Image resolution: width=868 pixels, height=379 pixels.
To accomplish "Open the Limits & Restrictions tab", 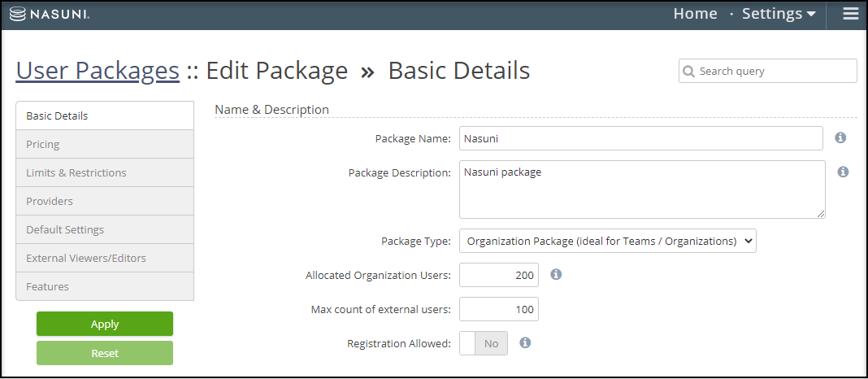I will tap(105, 172).
